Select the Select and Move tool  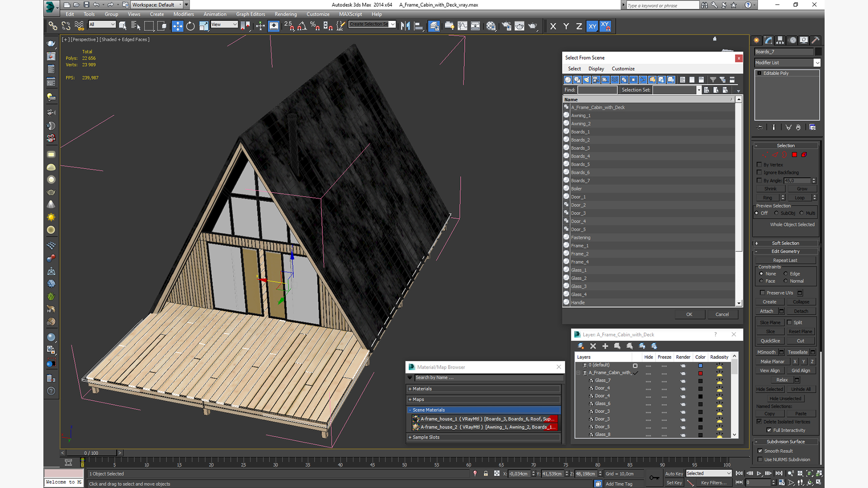pos(177,26)
